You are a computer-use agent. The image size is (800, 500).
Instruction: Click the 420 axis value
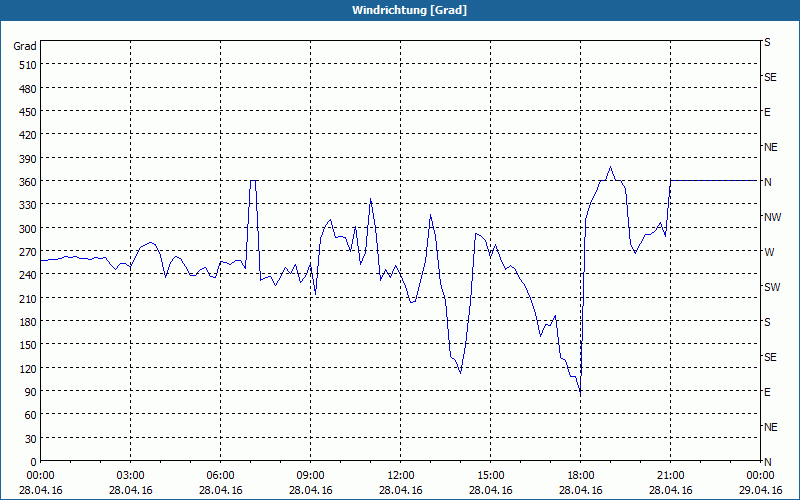29,135
